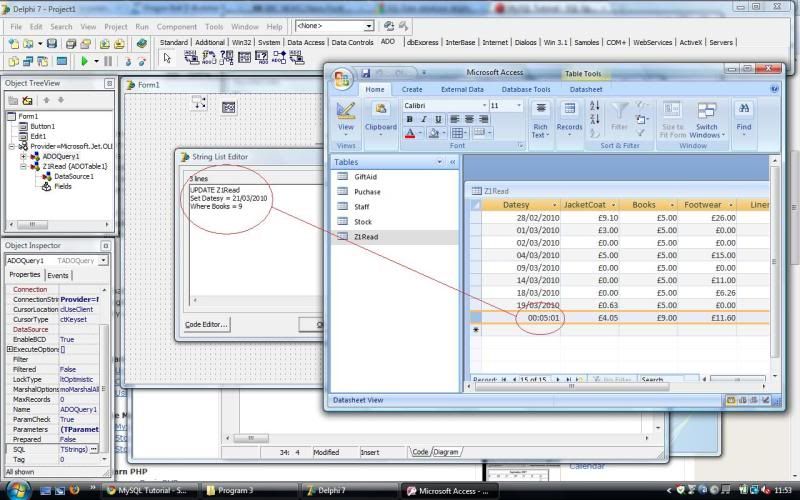Pick the ADOTable palette component
This screenshot has height=500, width=800.
[x=244, y=58]
